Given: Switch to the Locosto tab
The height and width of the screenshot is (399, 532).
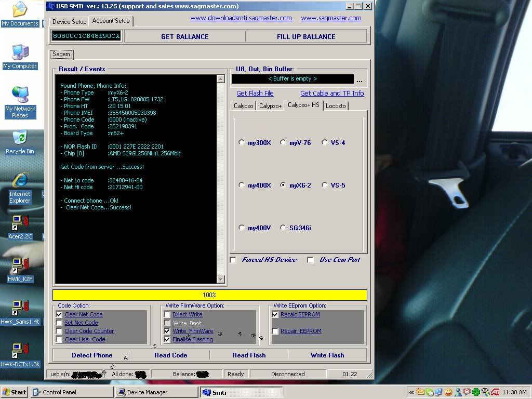Looking at the screenshot, I should [x=336, y=106].
